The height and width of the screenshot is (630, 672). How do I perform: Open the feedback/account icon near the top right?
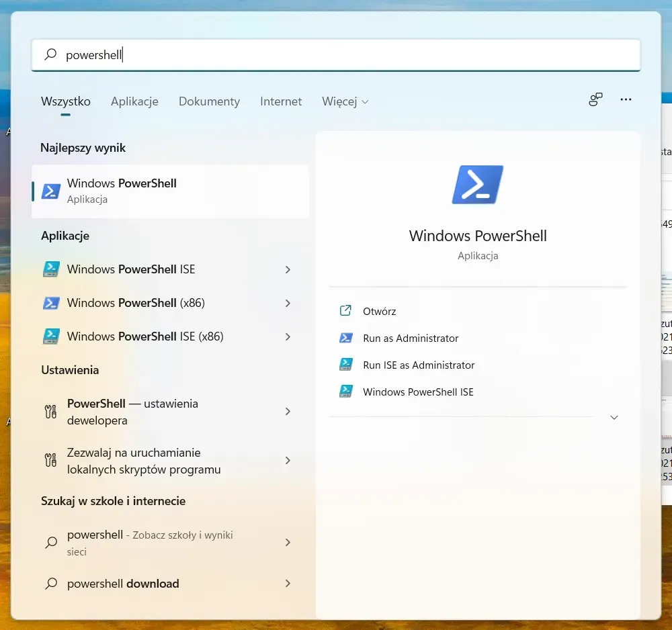(x=595, y=99)
